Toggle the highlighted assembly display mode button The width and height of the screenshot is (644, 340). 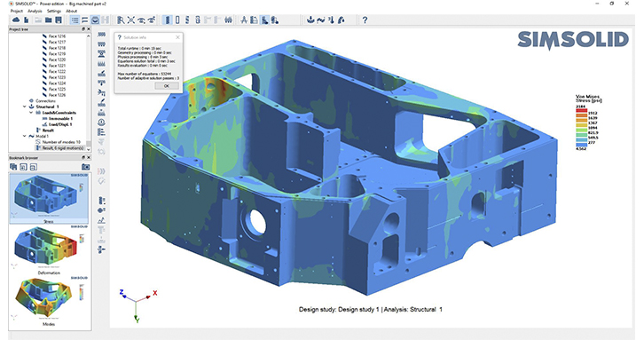point(168,20)
